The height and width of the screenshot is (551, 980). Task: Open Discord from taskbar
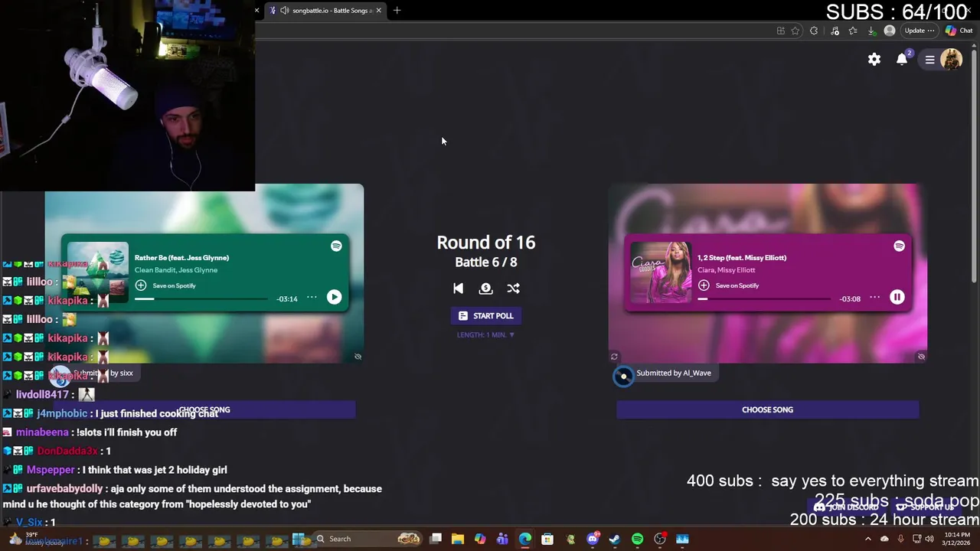coord(593,539)
